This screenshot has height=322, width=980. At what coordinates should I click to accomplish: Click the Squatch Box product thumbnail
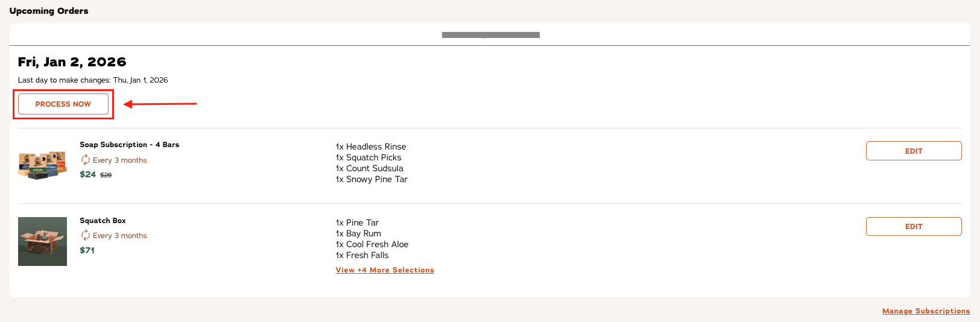[x=42, y=241]
